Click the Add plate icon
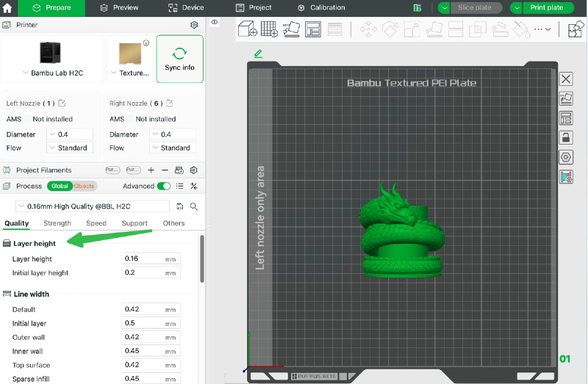The height and width of the screenshot is (384, 588). click(x=269, y=29)
